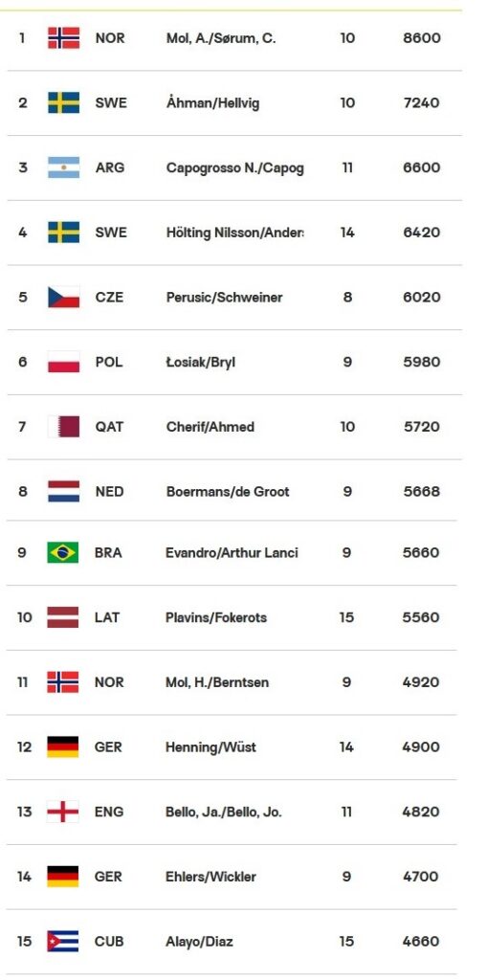The width and height of the screenshot is (486, 980).
Task: Open Plavins/Fokerots team entry
Action: [216, 618]
